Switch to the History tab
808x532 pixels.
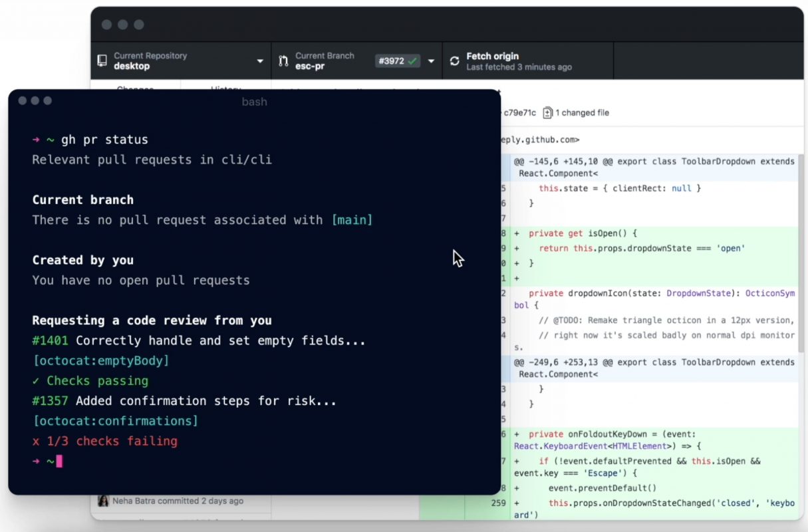coord(225,90)
